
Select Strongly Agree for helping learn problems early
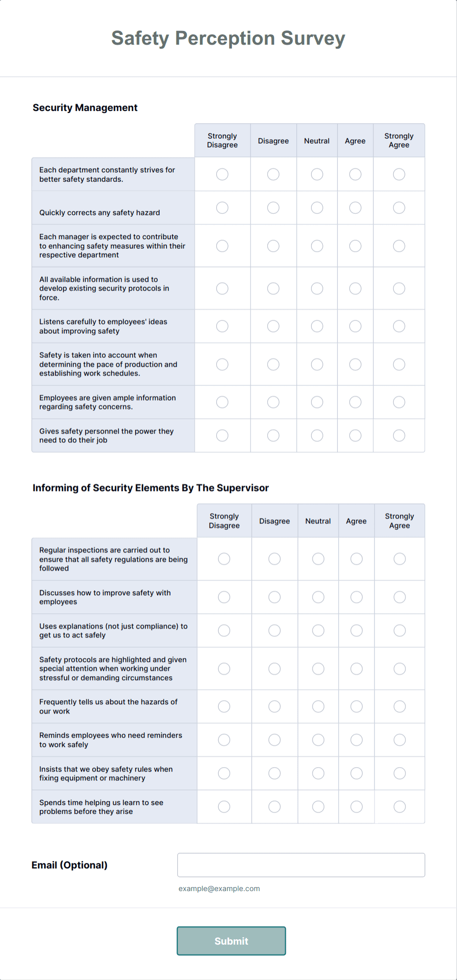[400, 807]
